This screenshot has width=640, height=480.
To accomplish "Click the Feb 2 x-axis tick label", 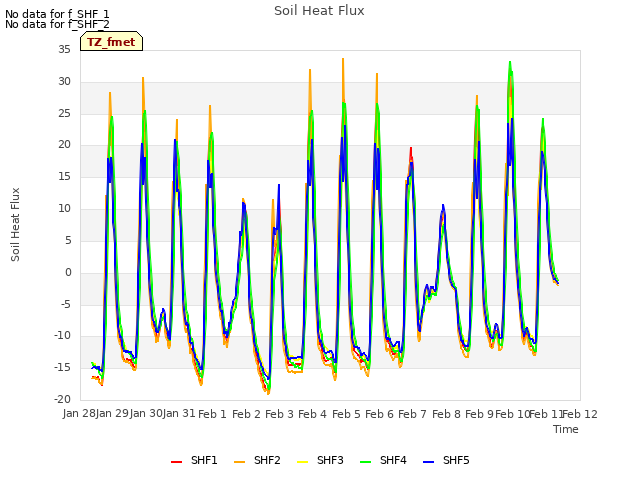I will 246,414.
